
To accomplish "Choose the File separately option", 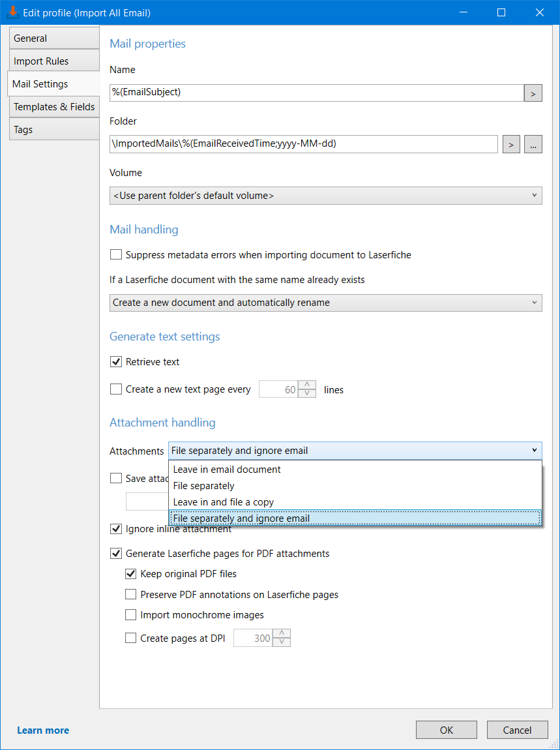I will 355,485.
